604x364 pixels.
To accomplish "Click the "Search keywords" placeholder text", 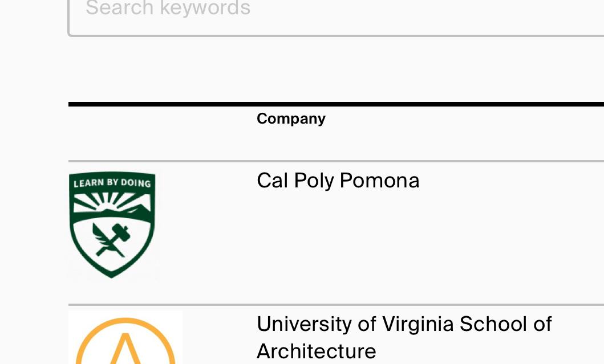I will (x=168, y=8).
